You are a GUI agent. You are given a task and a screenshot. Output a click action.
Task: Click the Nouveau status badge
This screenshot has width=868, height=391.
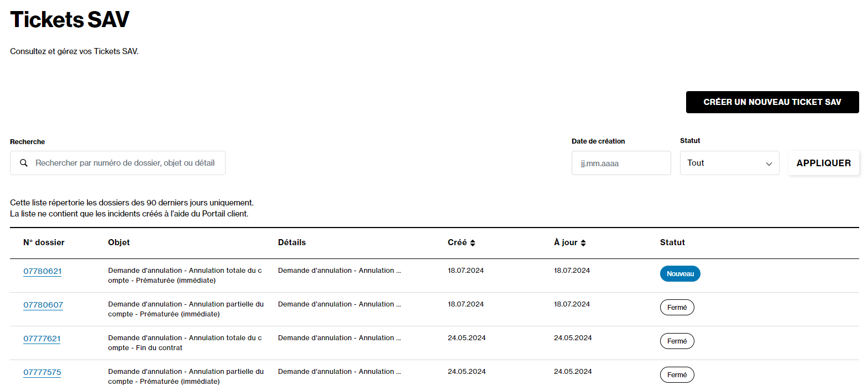(680, 274)
